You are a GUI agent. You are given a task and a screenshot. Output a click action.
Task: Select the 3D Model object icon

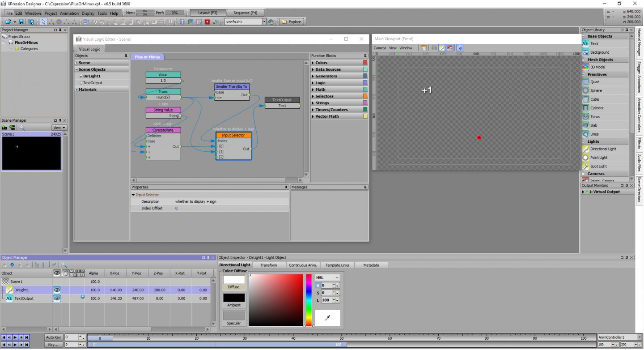point(585,67)
